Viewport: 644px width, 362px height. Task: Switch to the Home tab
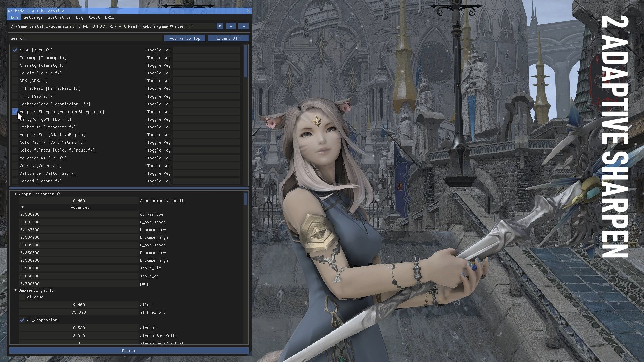click(x=14, y=17)
